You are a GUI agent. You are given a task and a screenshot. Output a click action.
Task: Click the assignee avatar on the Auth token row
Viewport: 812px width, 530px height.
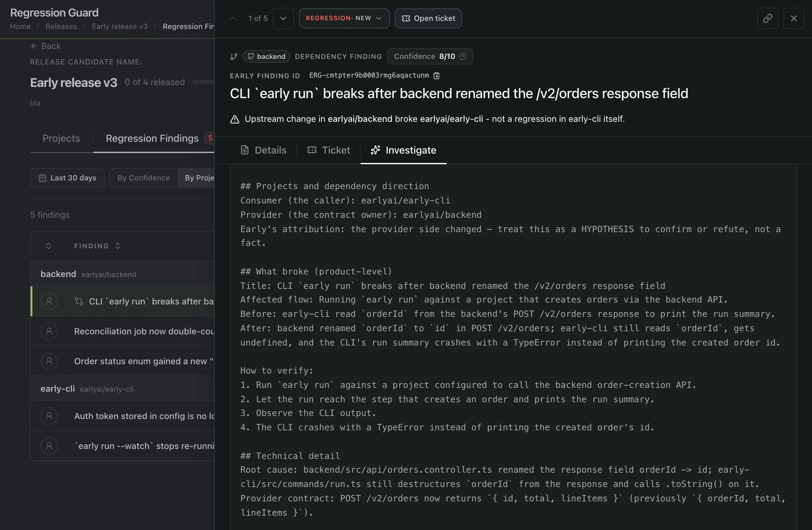pyautogui.click(x=49, y=416)
